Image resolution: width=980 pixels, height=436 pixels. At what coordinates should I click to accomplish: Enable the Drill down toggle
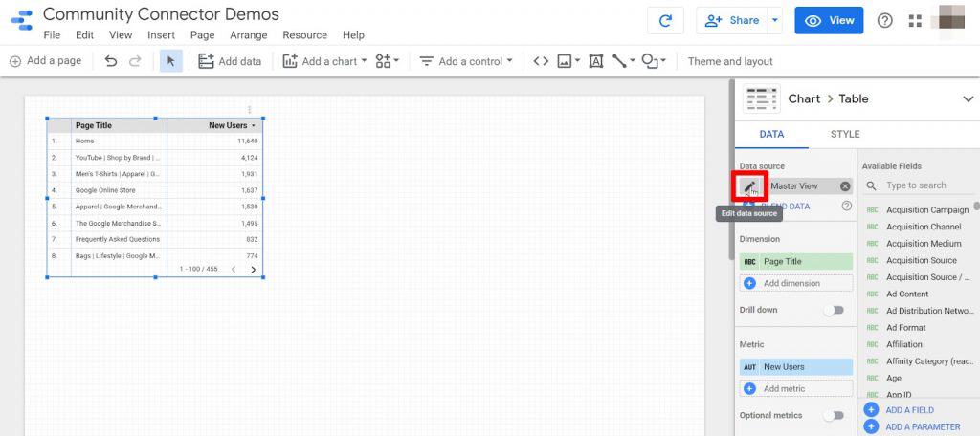835,310
